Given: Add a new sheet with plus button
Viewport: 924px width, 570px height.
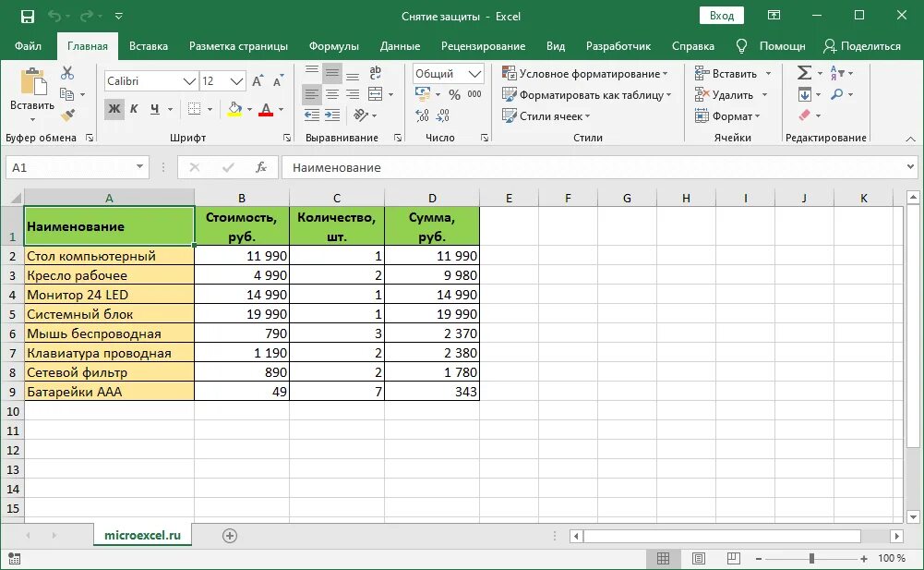Looking at the screenshot, I should pos(230,536).
